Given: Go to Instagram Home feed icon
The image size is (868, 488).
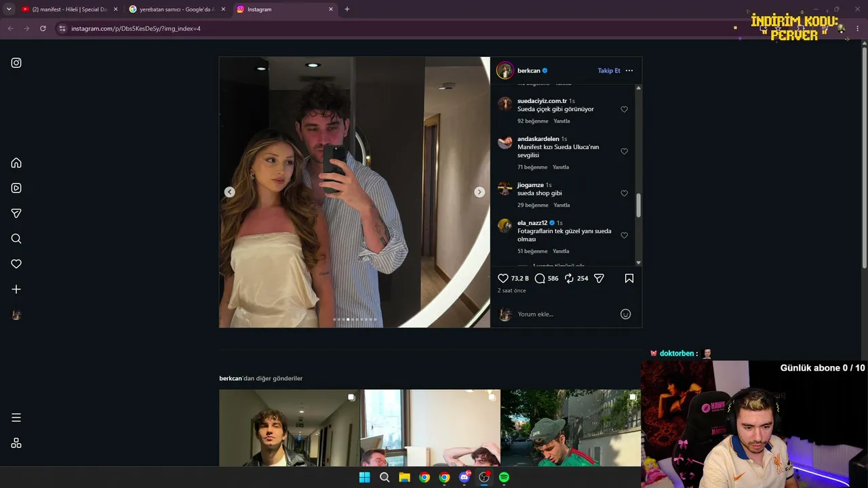Looking at the screenshot, I should click(16, 163).
